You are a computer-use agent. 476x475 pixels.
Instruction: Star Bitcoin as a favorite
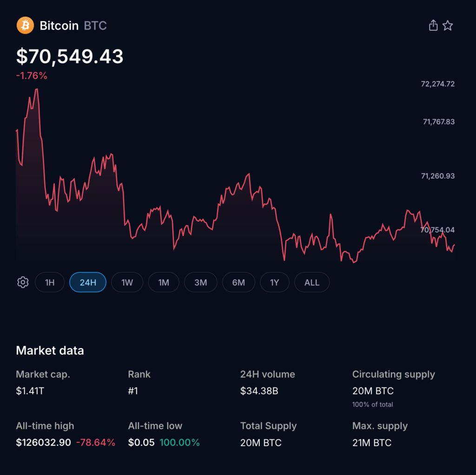point(448,25)
